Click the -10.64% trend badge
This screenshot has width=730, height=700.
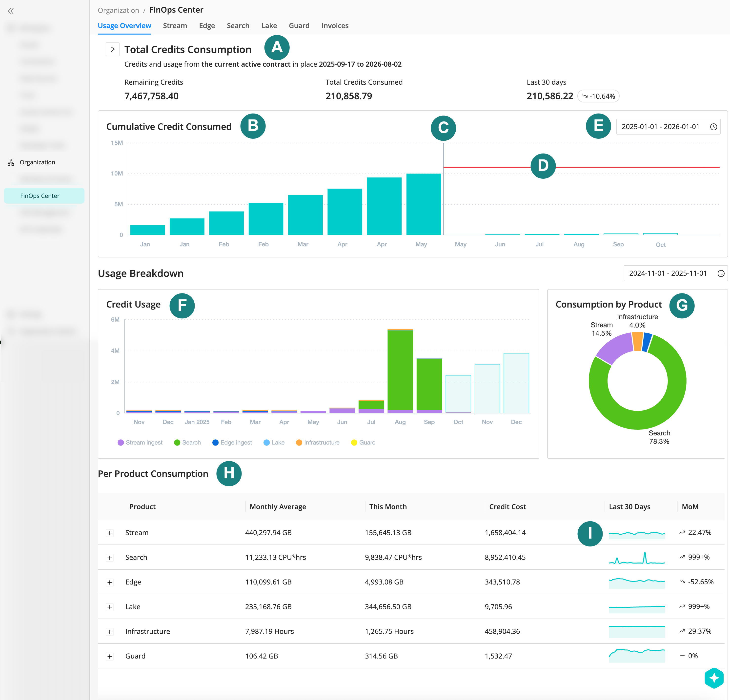pyautogui.click(x=598, y=97)
